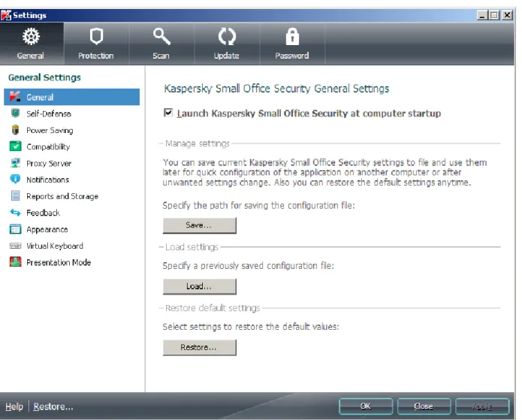Screen dimensions: 522x420
Task: Click the Power Saving battery icon
Action: (x=15, y=129)
